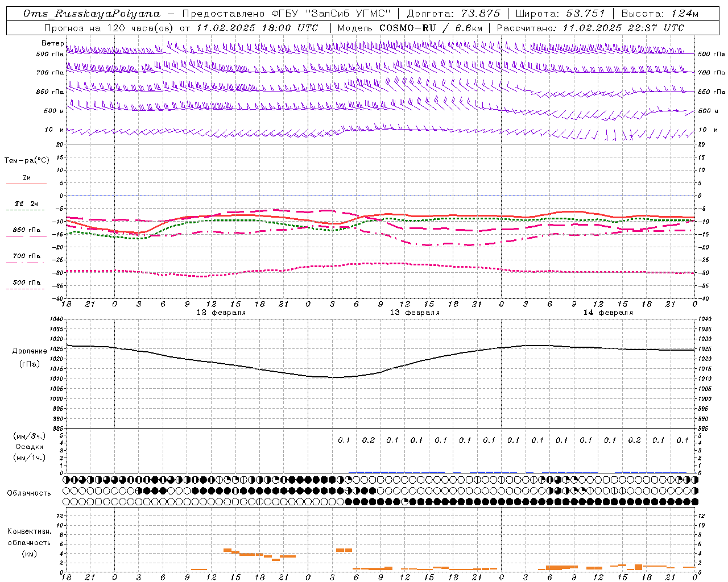Image resolution: width=728 pixels, height=582 pixels.
Task: Click the Осадки precipitation label
Action: pyautogui.click(x=30, y=447)
